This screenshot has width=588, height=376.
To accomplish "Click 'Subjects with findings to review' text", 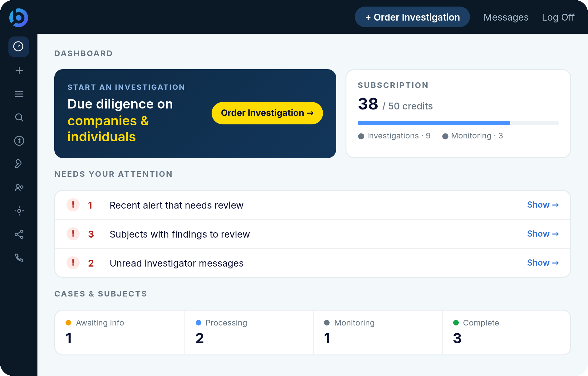I will pyautogui.click(x=179, y=234).
